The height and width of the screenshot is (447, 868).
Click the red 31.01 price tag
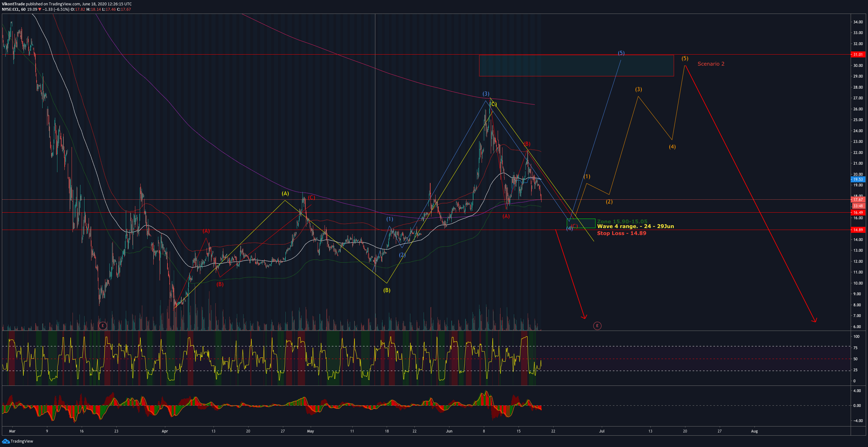(858, 54)
